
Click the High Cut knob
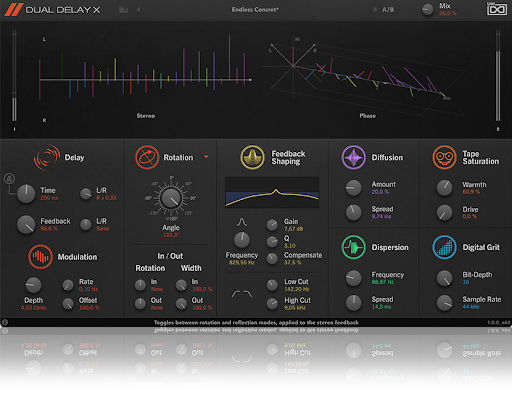tap(272, 304)
